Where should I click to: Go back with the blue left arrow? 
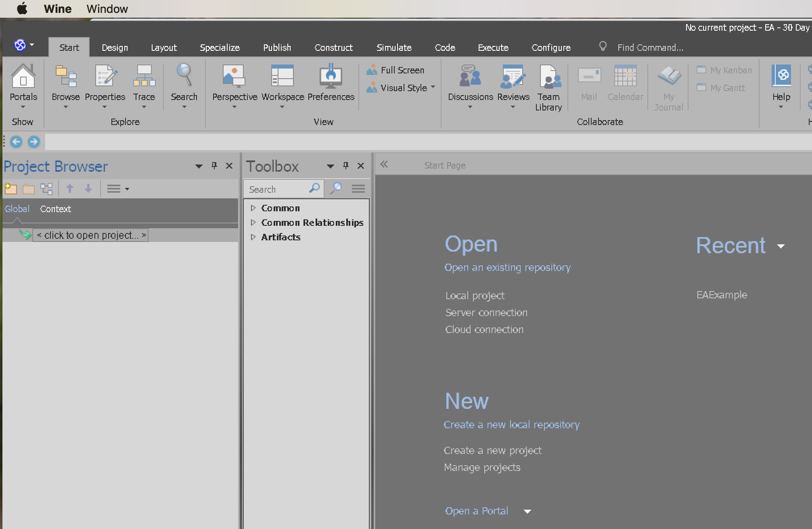[x=16, y=142]
